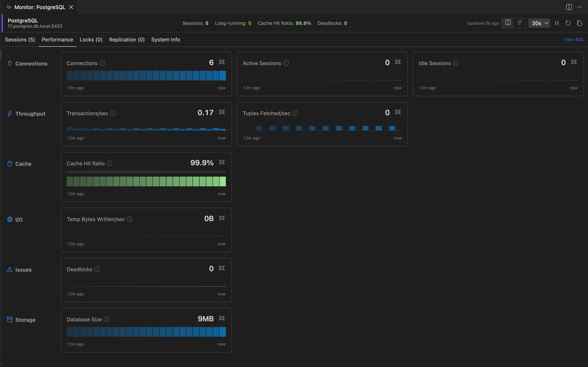Expand the Cache Hit Ratio chart
Image resolution: width=588 pixels, height=367 pixels.
(x=221, y=162)
